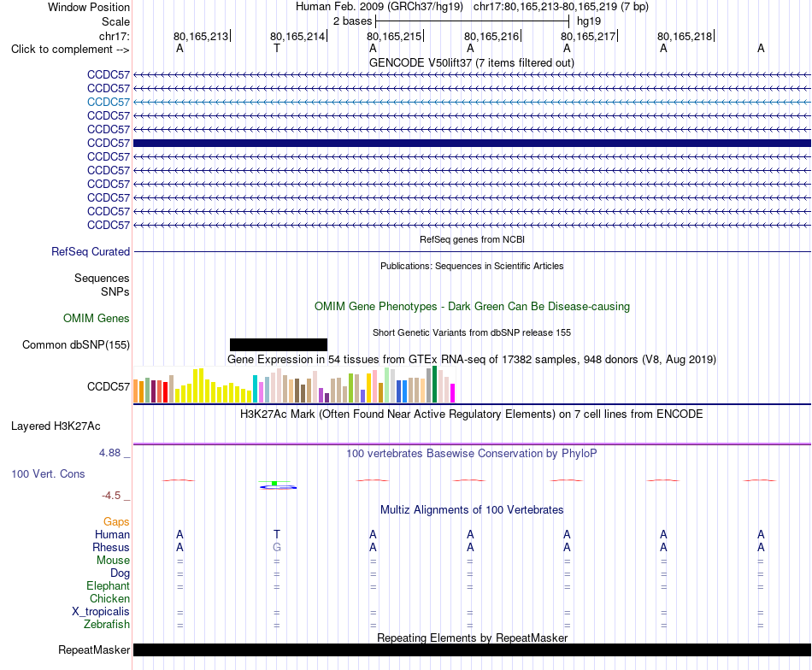The width and height of the screenshot is (812, 670).
Task: Click the light-blue CCDC57 transcript label
Action: tap(109, 102)
